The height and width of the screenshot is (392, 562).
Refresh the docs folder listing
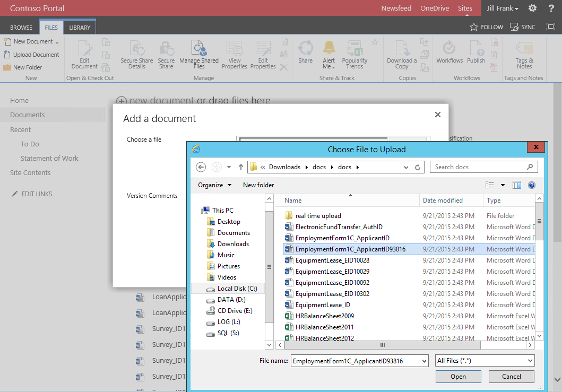pos(418,167)
